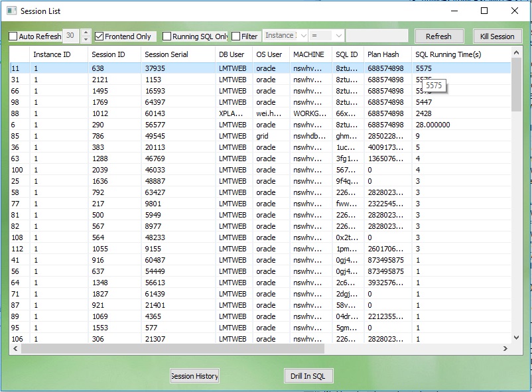Click the Refresh button
Viewport: 532px width, 392px height.
click(x=439, y=36)
